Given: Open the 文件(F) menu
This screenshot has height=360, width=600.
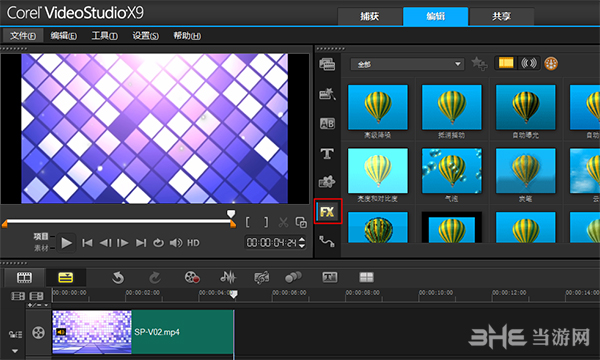Looking at the screenshot, I should click(23, 36).
